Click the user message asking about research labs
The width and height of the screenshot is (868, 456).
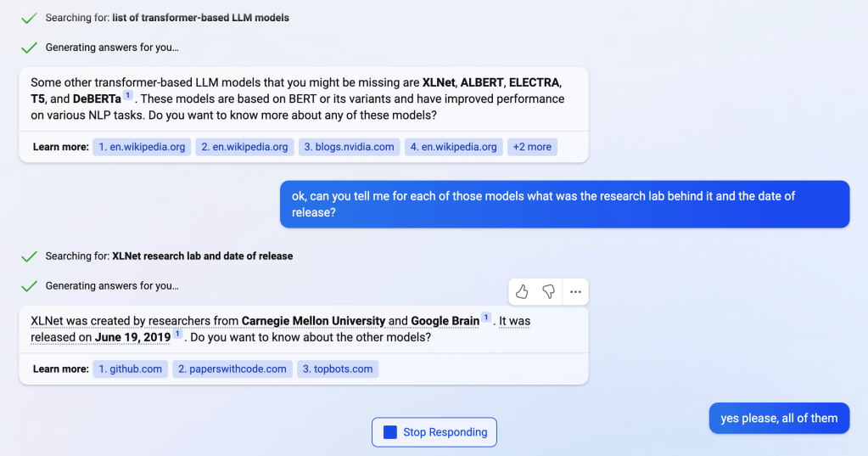tap(564, 204)
